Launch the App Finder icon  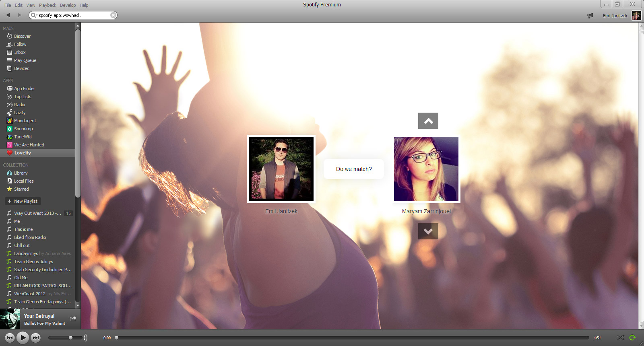[10, 89]
